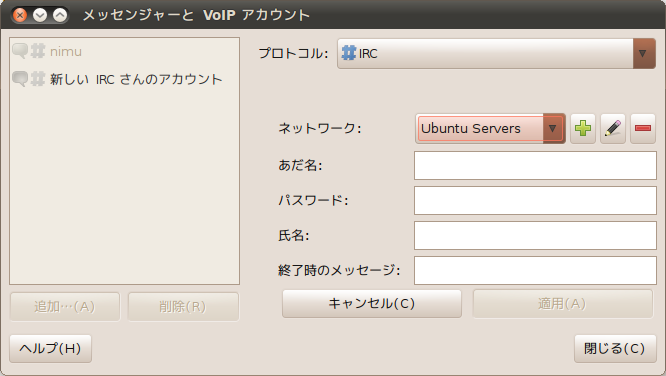Close the window via titlebar red button
The image size is (666, 376).
tap(20, 15)
